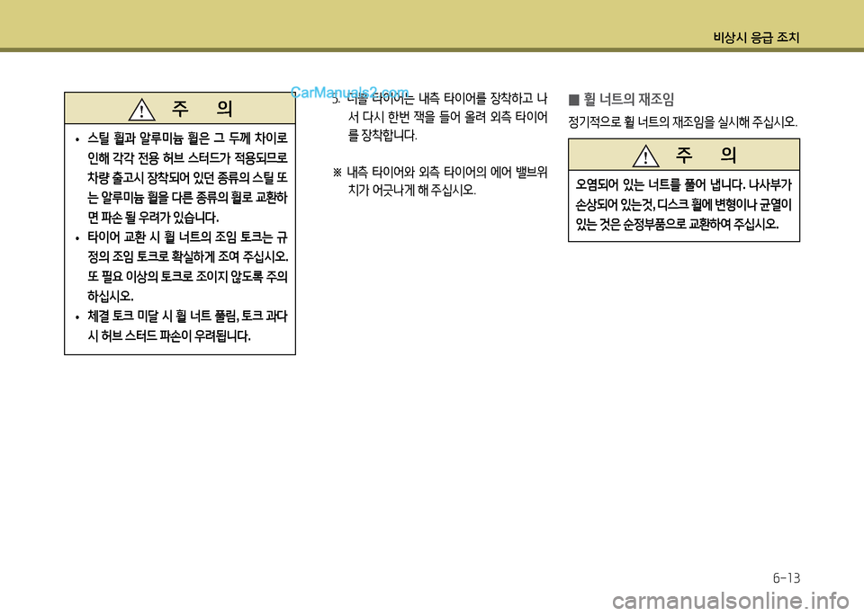Viewport: 864px width, 616px height.
Task: Click the bullet dot before 타이어 교환 시
Action: tap(78, 238)
